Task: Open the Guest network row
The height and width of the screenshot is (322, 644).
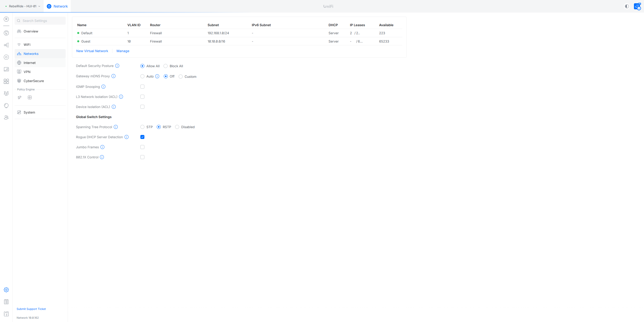Action: pyautogui.click(x=86, y=41)
